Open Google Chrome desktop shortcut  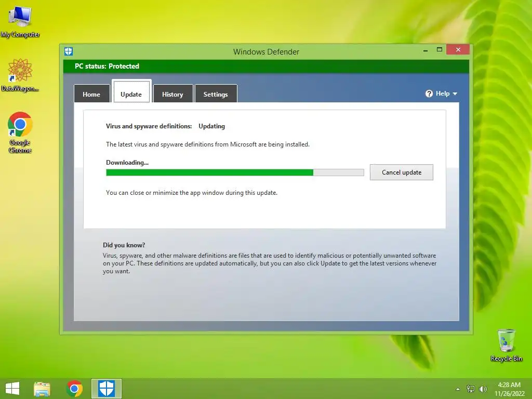coord(20,131)
